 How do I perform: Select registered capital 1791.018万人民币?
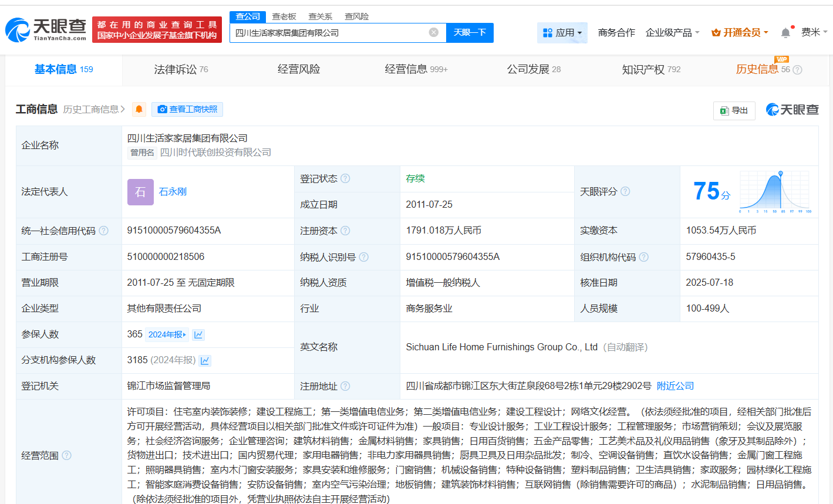pyautogui.click(x=443, y=231)
